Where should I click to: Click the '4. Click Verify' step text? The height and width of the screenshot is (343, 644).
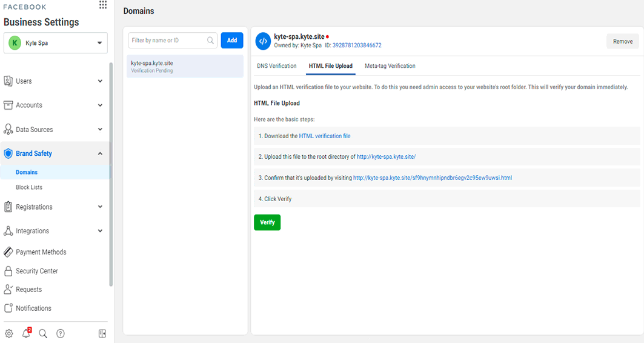point(275,199)
